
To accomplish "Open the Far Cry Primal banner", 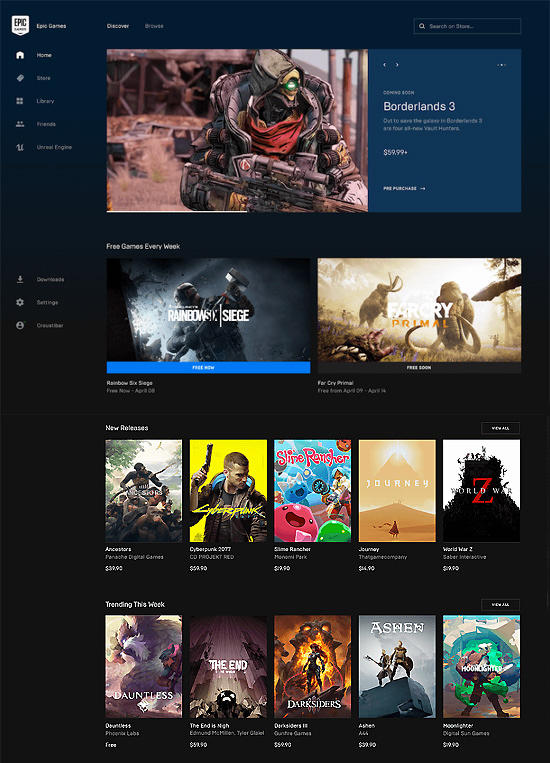I will 419,310.
